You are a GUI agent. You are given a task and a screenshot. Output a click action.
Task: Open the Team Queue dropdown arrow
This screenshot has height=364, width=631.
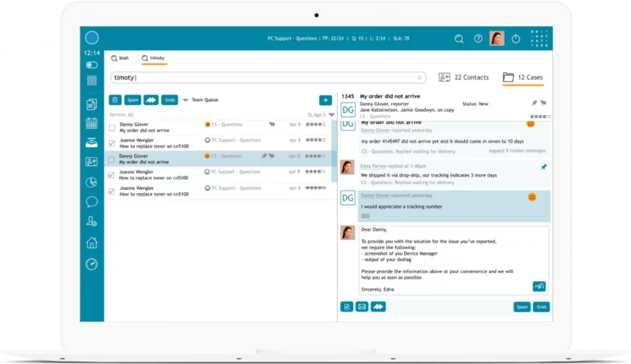tap(186, 100)
